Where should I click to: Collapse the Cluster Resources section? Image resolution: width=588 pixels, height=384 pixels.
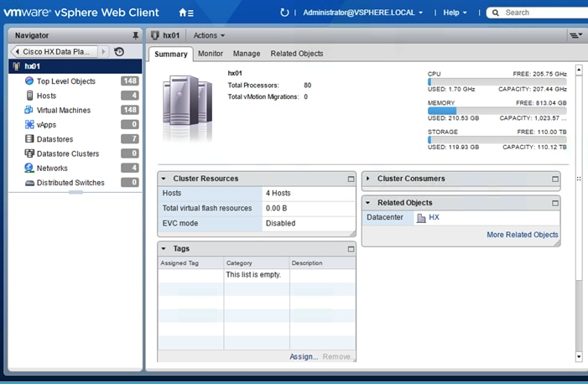click(x=164, y=179)
